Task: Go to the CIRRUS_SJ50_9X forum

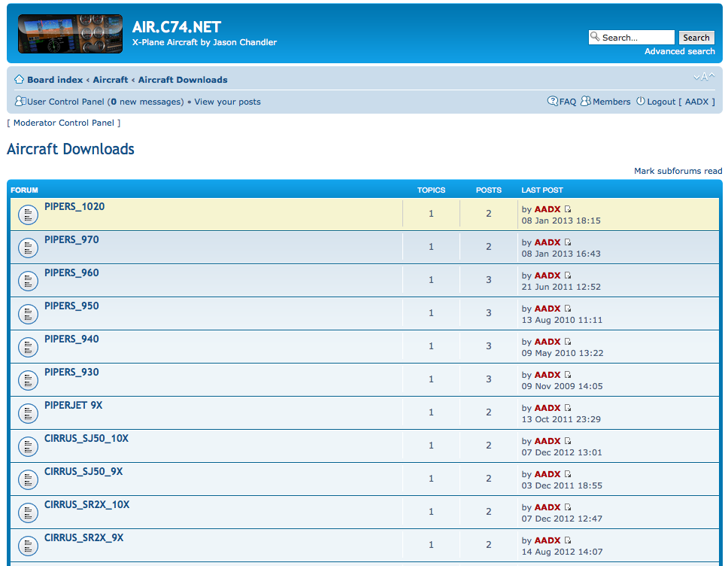Action: 83,471
